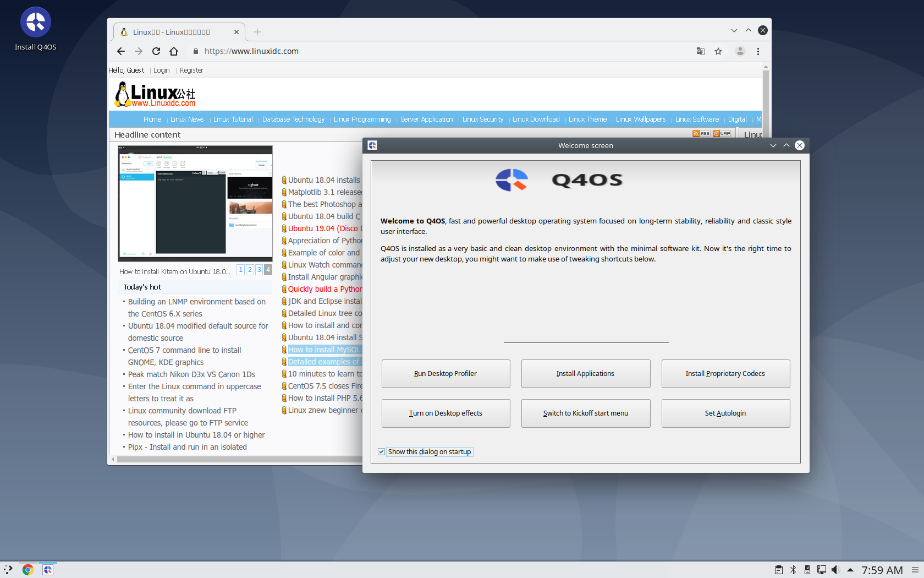Click Welcome screen window menu icon
924x578 pixels.
(372, 145)
